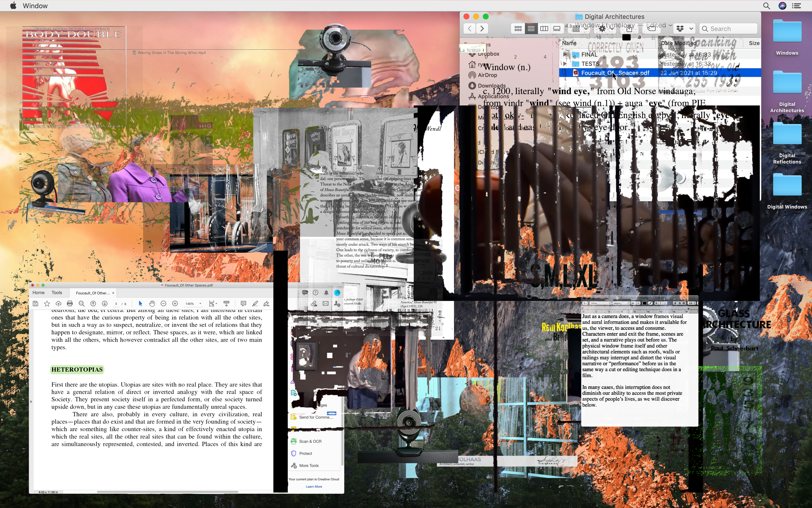Expand the FINAL folder disclosure triangle
812x508 pixels.
coord(565,54)
